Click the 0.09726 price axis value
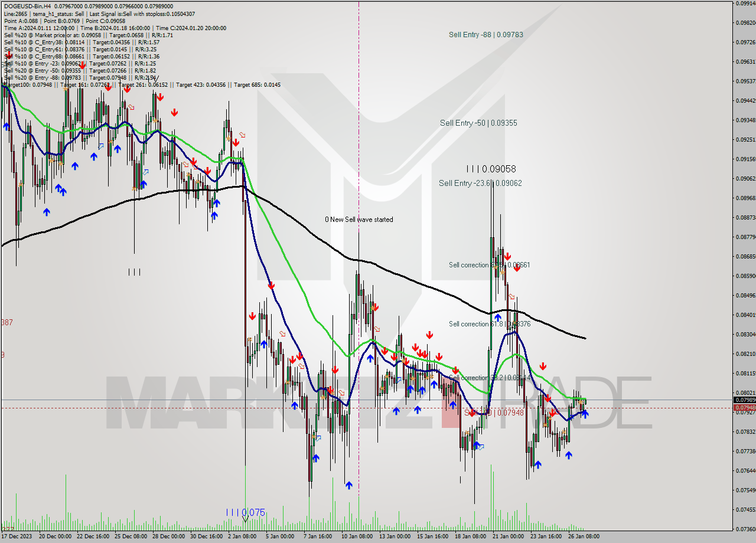This screenshot has height=543, width=756. click(745, 42)
